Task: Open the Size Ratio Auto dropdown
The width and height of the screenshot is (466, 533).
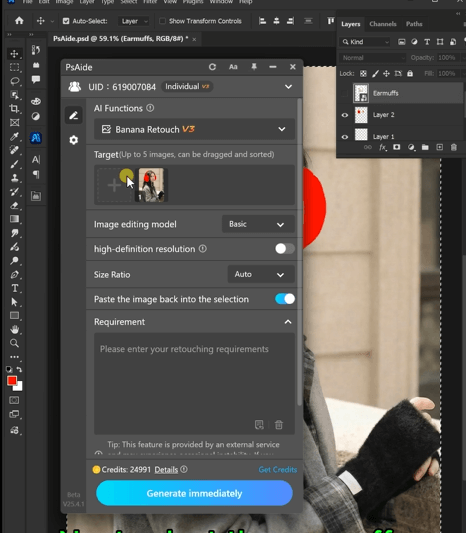Action: pyautogui.click(x=261, y=274)
